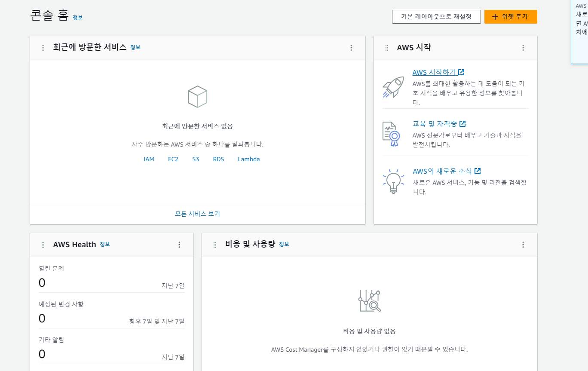Click 정보 link next to 최근에 방문한 서비스

135,47
